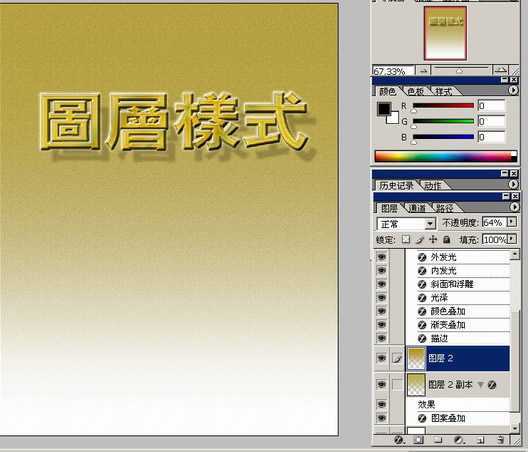Click the add layer style button at panel bottom
The width and height of the screenshot is (528, 452).
tap(399, 440)
